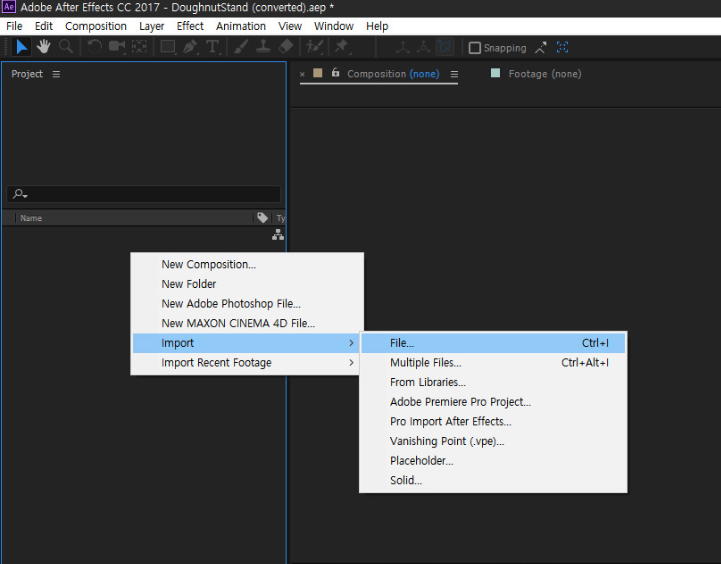Select the Hand tool

click(44, 47)
